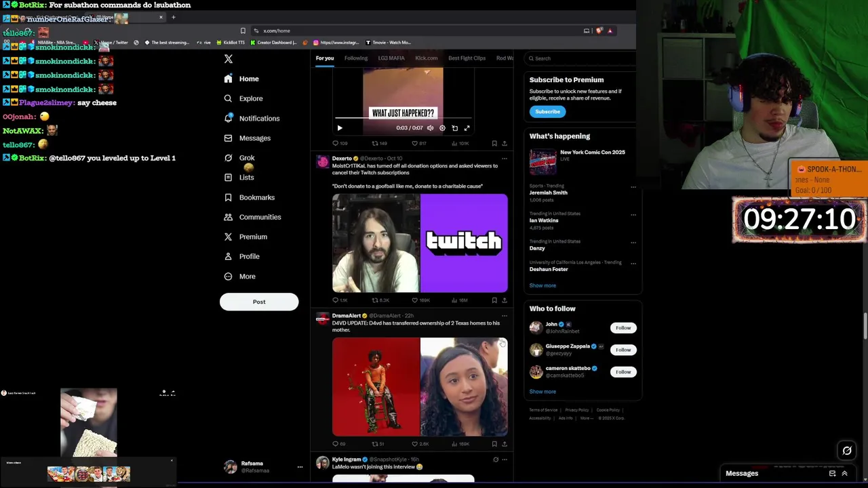Image resolution: width=868 pixels, height=488 pixels.
Task: Open Messages envelope in sidebar
Action: pyautogui.click(x=229, y=138)
